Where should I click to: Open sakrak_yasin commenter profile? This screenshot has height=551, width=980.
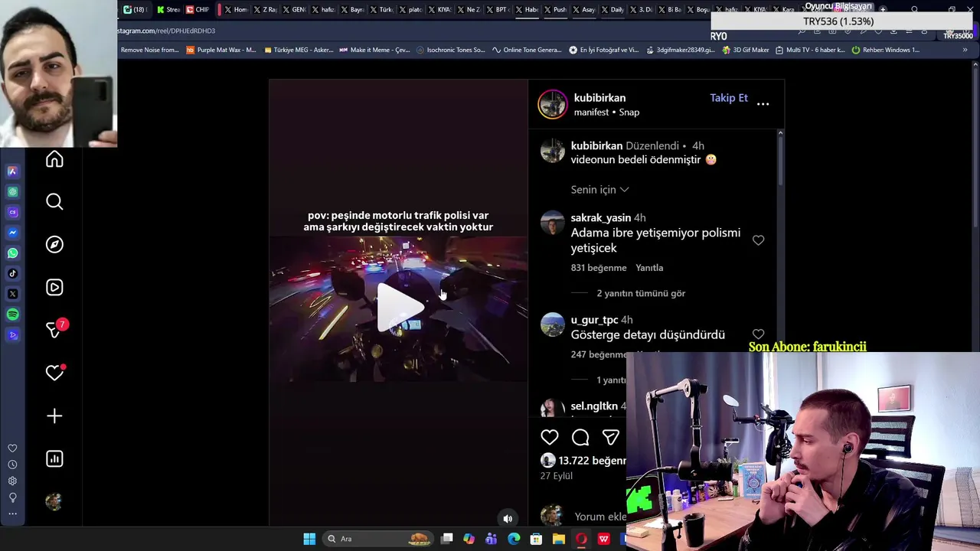coord(601,218)
